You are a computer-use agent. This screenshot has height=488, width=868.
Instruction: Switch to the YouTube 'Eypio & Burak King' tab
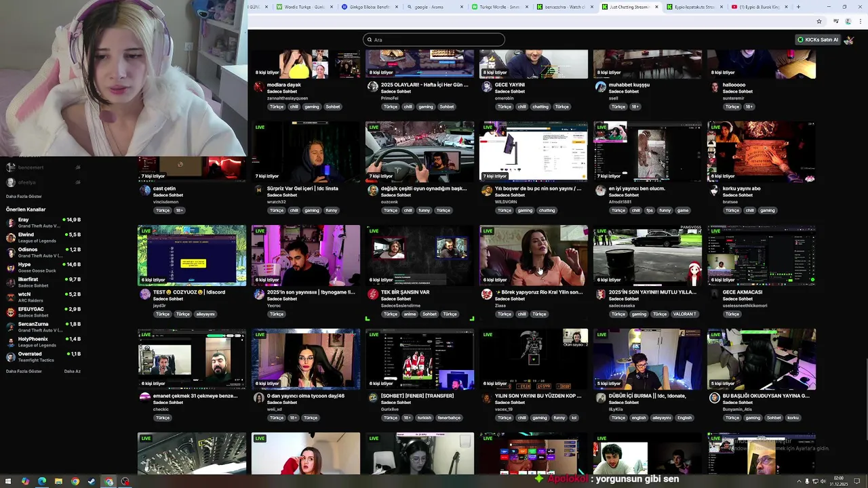coord(761,7)
